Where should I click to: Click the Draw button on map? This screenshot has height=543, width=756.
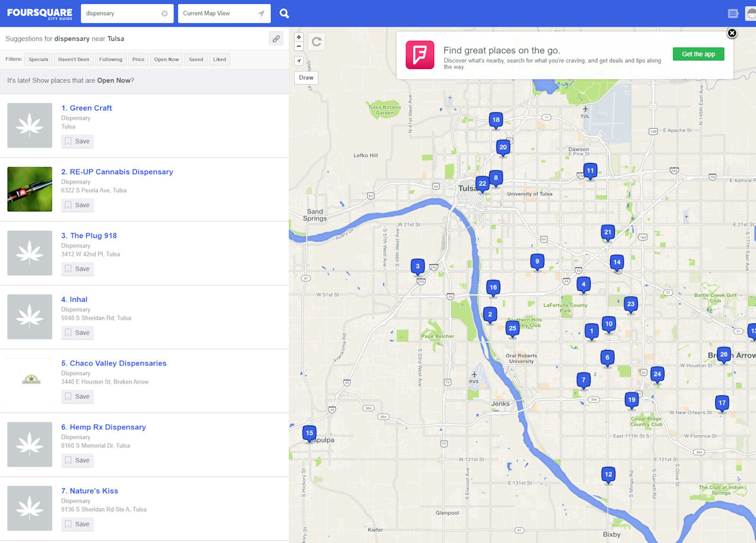click(x=306, y=77)
